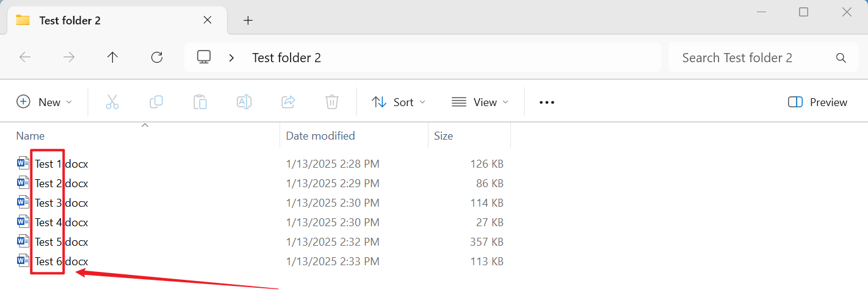
Task: Sort files by Date modified column
Action: [x=320, y=136]
